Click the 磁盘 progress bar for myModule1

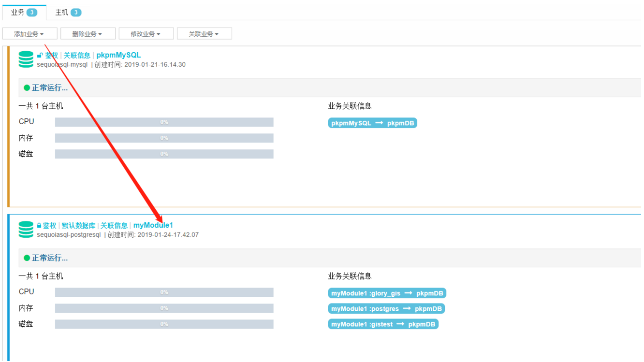coord(164,324)
